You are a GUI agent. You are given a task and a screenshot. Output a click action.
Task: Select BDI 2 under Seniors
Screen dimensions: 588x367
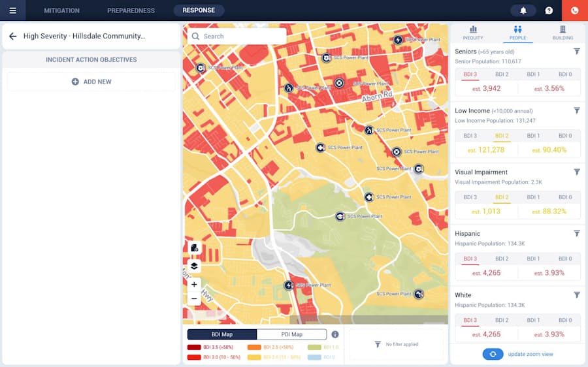501,74
